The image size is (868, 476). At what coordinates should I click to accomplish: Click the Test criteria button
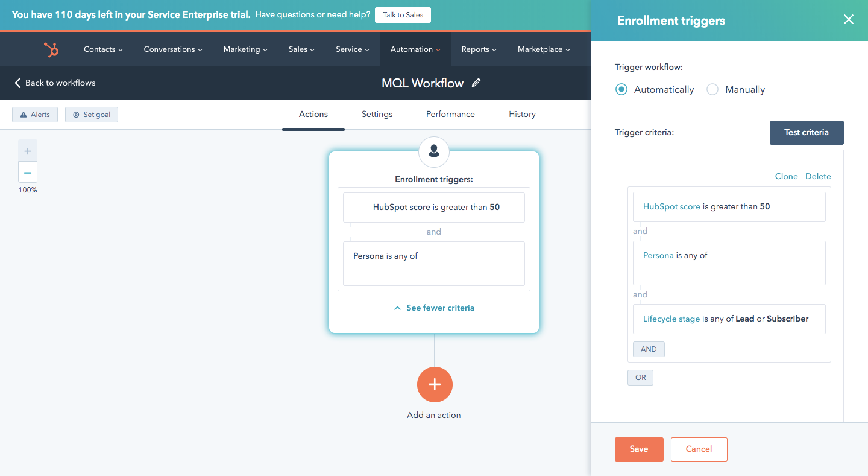click(806, 133)
